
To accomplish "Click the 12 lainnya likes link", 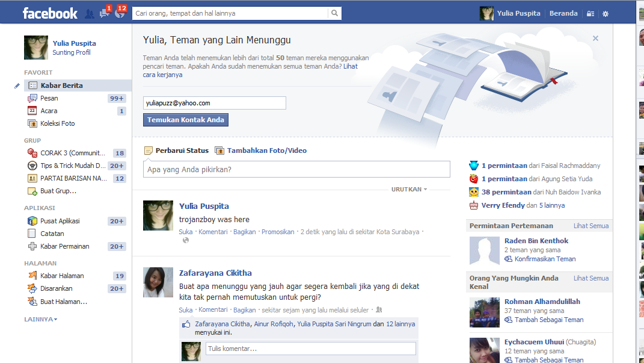I will point(400,324).
